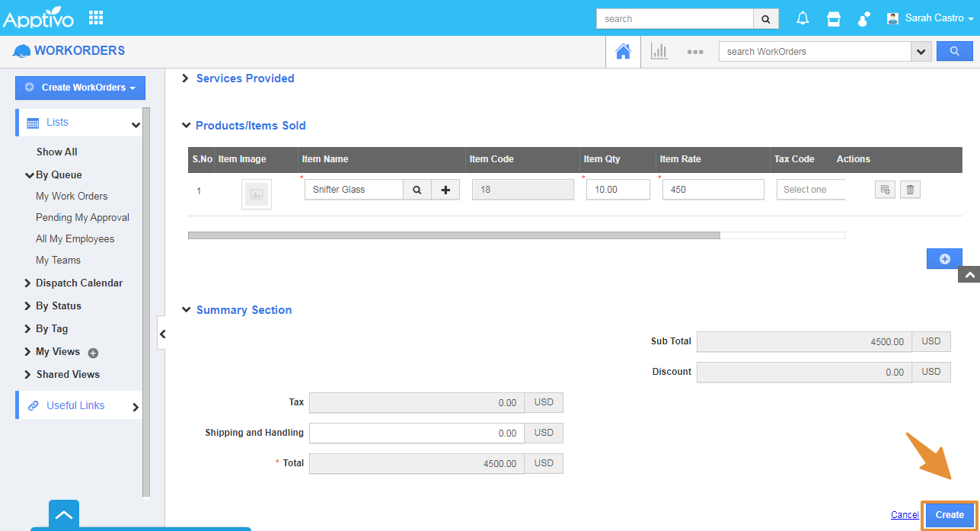The height and width of the screenshot is (531, 980).
Task: Open the Tax Code Select one dropdown
Action: (811, 190)
